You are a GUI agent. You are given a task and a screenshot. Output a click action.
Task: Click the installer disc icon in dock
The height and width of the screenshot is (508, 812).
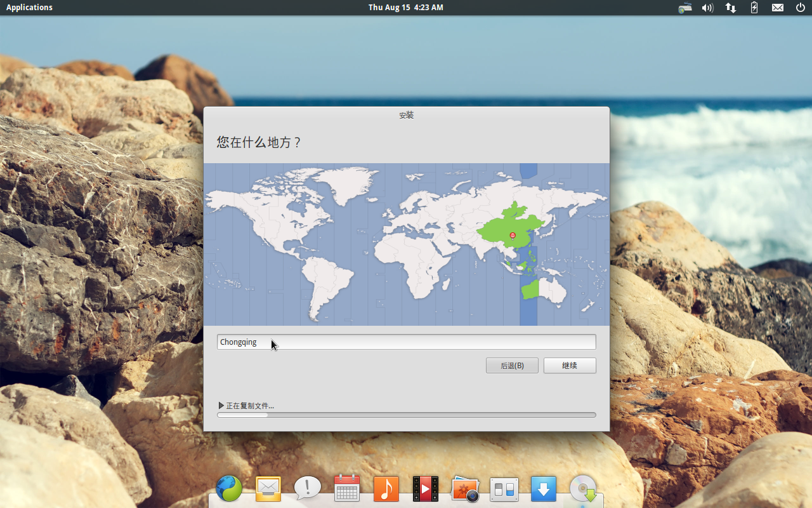pyautogui.click(x=583, y=488)
